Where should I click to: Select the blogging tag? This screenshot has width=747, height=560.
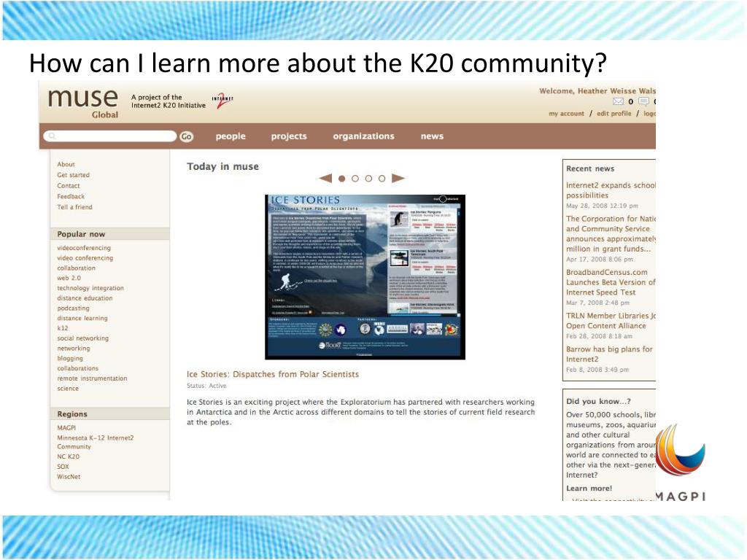pos(70,358)
